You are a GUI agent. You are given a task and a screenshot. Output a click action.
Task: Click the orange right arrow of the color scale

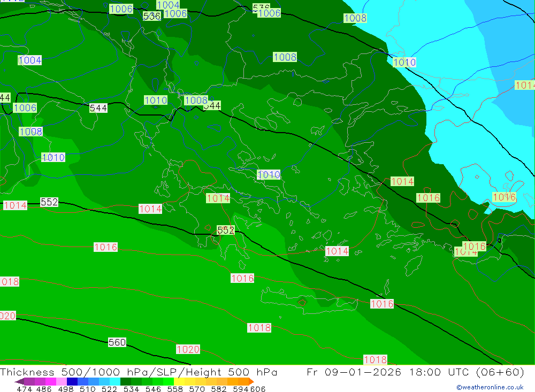[251, 381]
